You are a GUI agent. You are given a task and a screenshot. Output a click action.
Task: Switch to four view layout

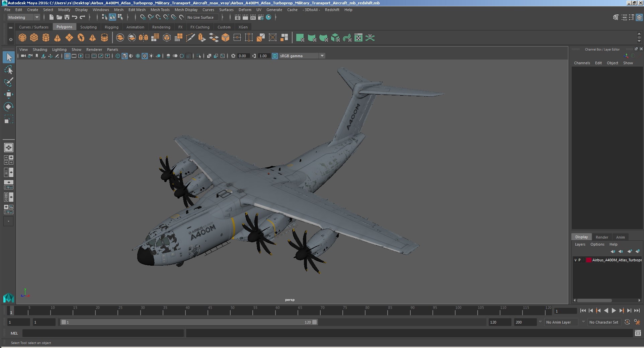tap(9, 160)
